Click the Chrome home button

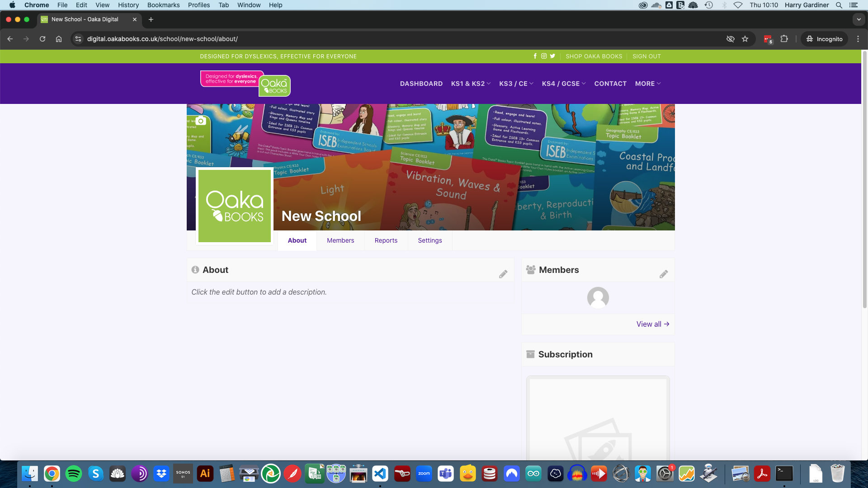coord(59,39)
